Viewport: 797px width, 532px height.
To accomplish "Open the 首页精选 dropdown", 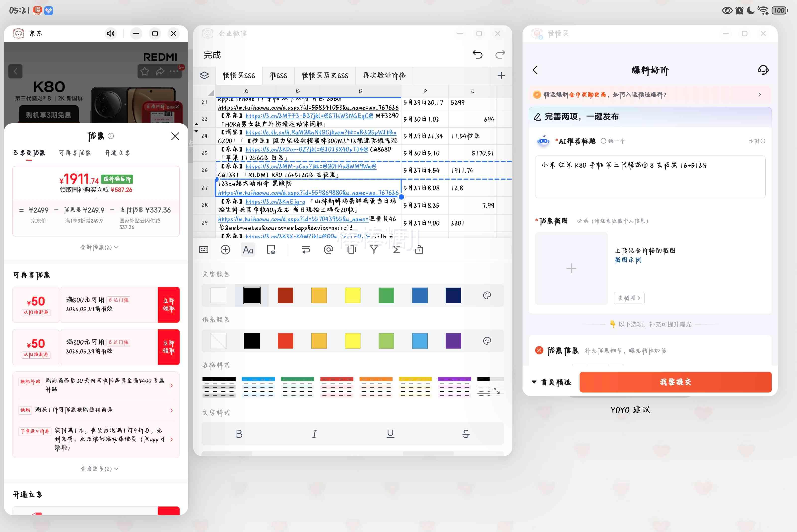I will coord(551,382).
